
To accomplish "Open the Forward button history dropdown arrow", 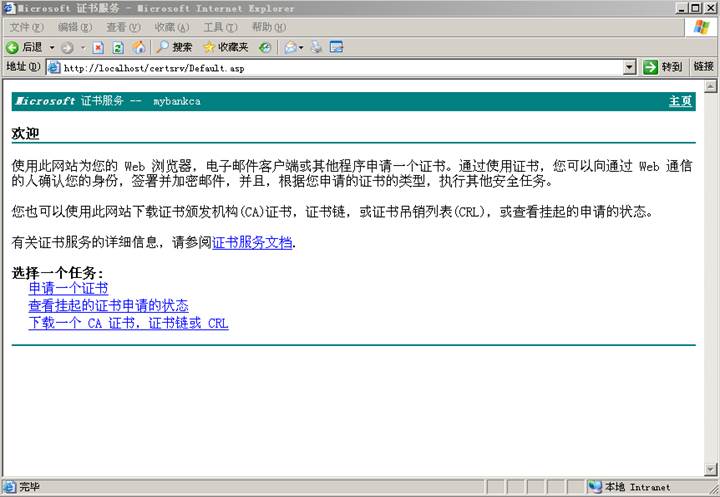I will (83, 47).
